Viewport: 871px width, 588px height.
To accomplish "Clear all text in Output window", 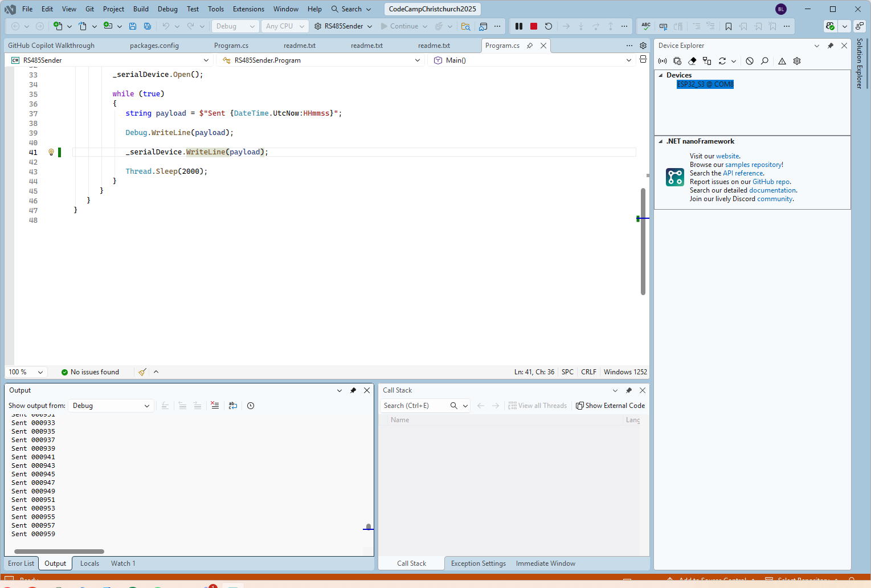I will 215,406.
